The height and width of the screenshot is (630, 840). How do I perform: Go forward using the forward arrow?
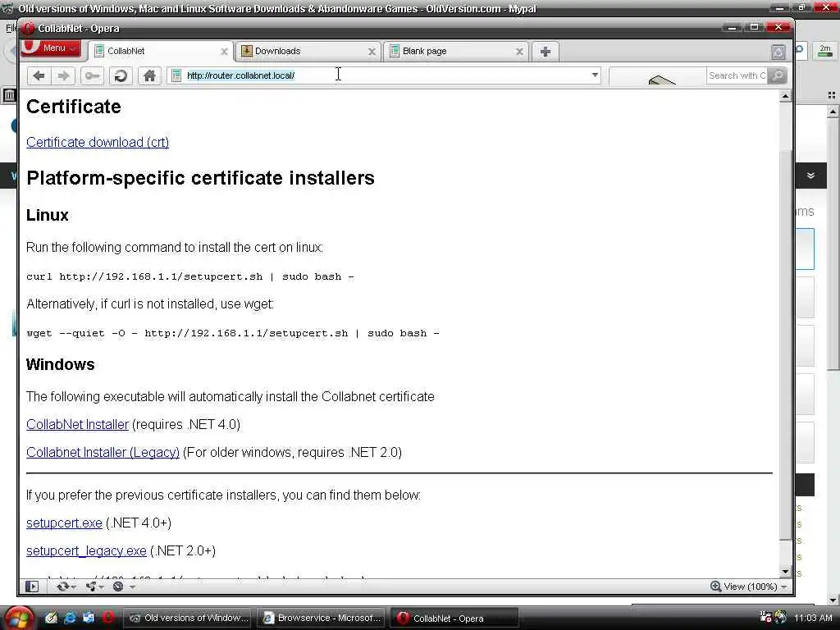pos(63,75)
